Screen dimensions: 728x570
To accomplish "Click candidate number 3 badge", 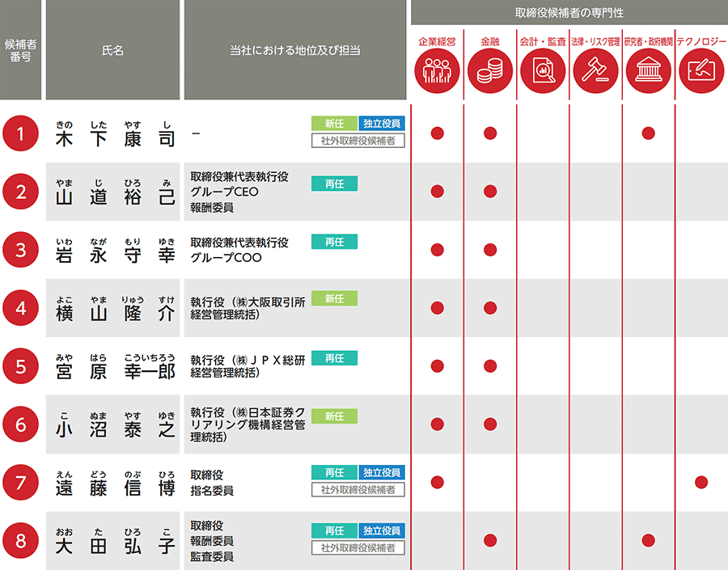I will click(x=20, y=250).
